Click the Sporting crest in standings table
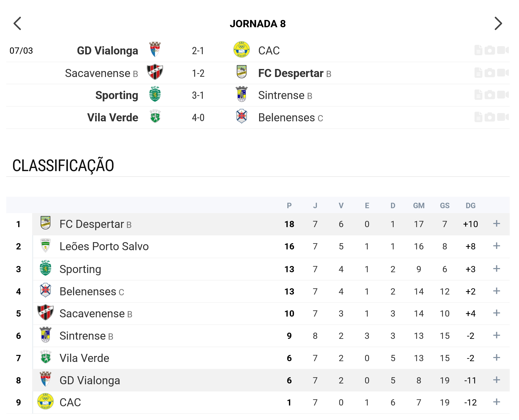519x420 pixels. [x=46, y=268]
